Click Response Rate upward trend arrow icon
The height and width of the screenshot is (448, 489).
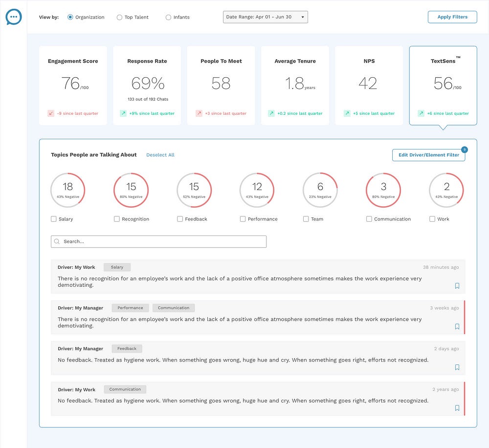point(123,113)
